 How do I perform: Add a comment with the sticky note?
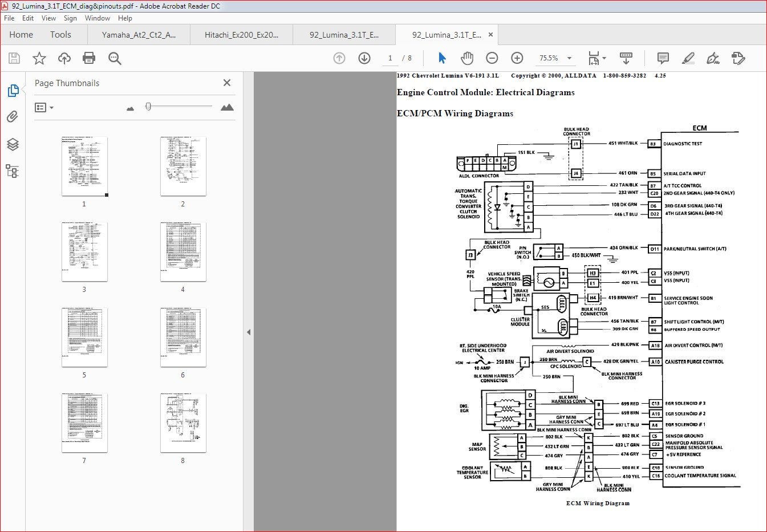tap(663, 58)
